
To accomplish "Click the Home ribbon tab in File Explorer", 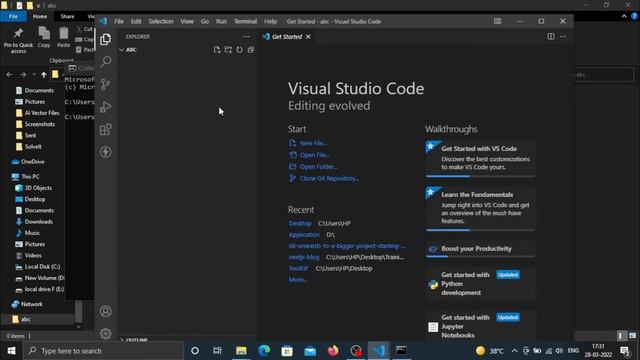I will coord(40,16).
